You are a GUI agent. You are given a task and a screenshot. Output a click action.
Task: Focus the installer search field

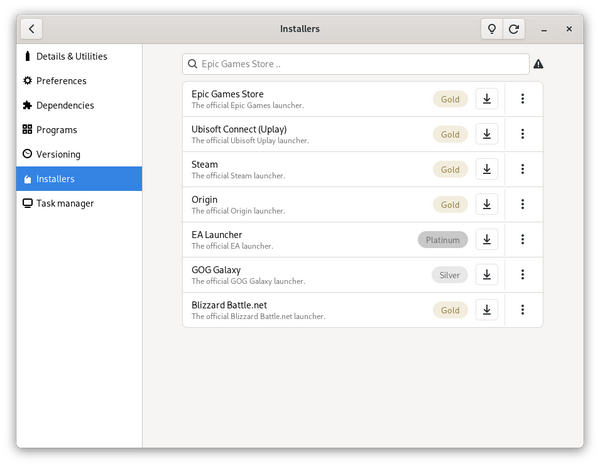pos(356,64)
